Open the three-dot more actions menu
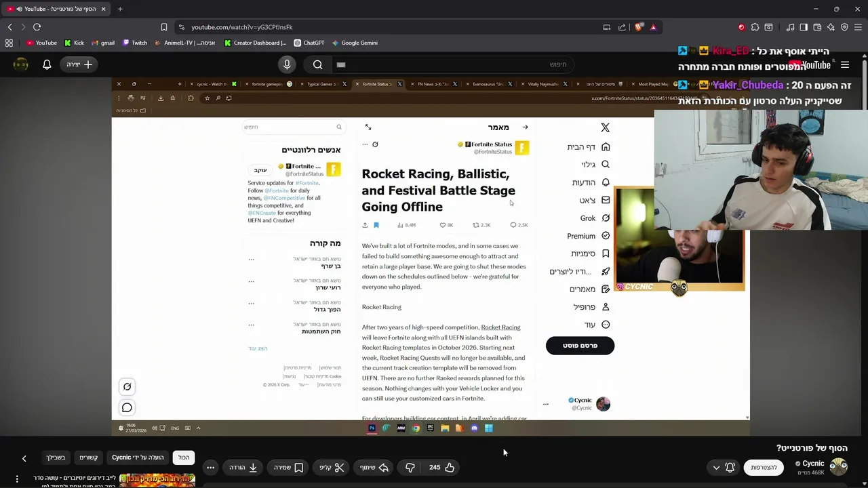 [x=211, y=468]
